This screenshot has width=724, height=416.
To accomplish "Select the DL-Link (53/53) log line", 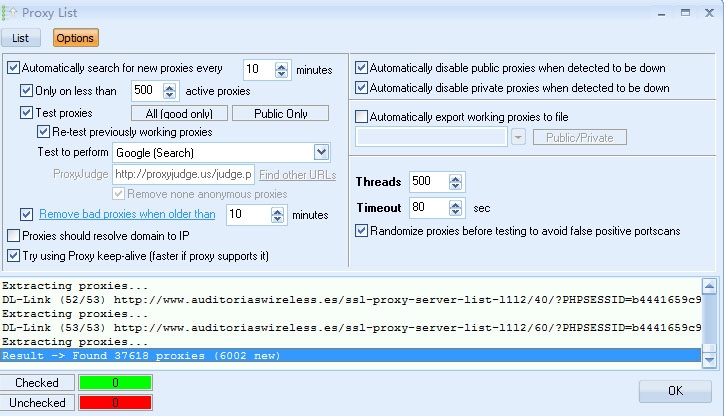I will coord(350,328).
